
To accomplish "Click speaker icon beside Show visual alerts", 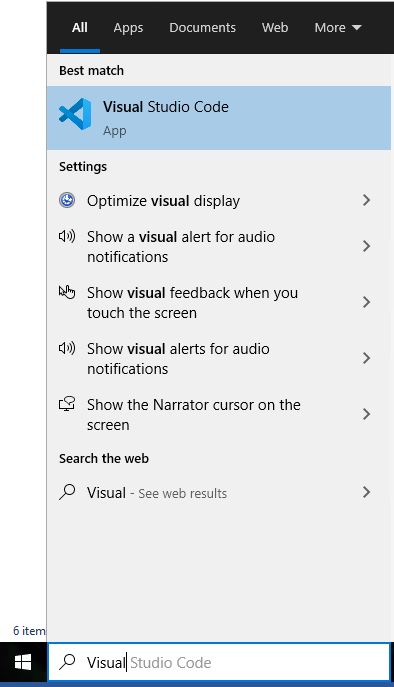I will click(x=67, y=348).
